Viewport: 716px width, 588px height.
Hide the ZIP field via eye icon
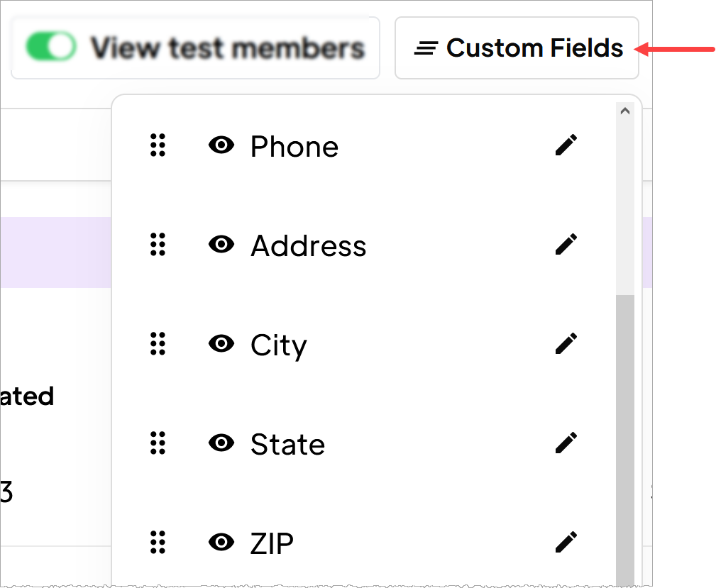(x=221, y=542)
